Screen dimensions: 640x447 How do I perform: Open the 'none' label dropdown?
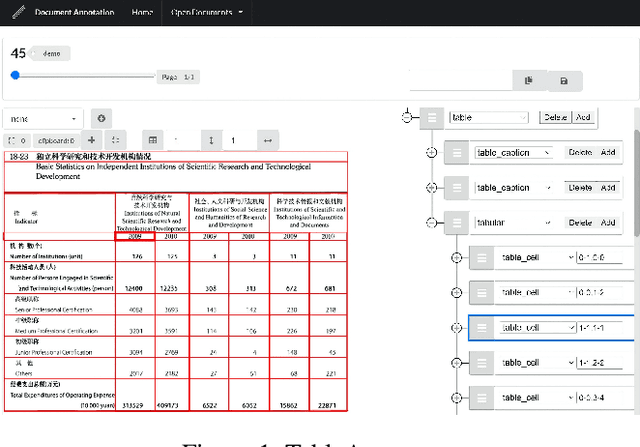pos(43,118)
